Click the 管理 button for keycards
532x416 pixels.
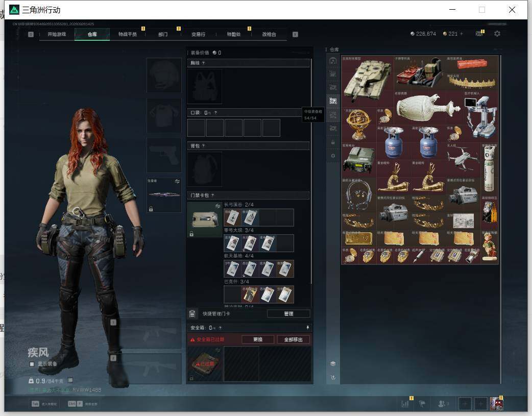point(289,313)
